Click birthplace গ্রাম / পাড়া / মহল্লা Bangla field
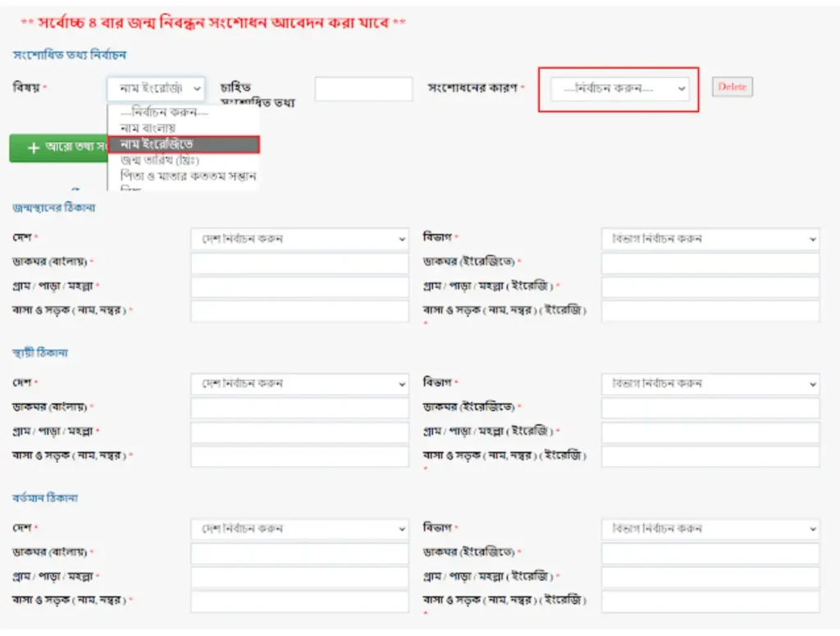 (300, 287)
